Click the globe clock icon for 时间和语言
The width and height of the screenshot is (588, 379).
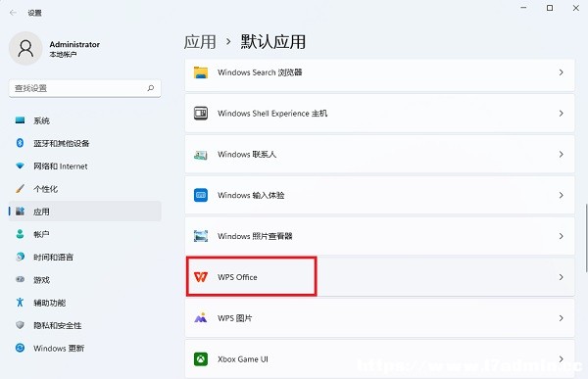(20, 257)
